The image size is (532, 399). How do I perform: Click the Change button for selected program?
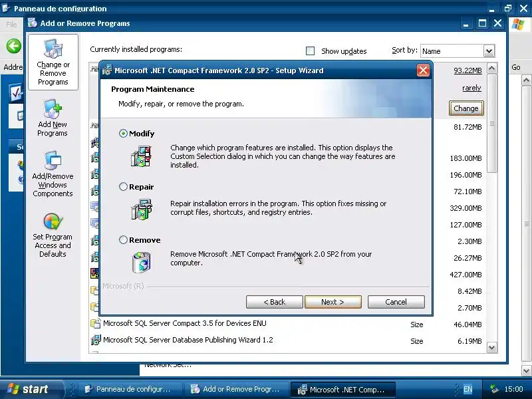pos(466,108)
